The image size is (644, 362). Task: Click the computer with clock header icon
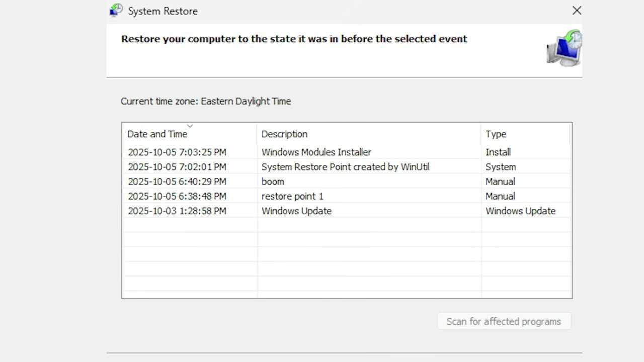click(565, 48)
